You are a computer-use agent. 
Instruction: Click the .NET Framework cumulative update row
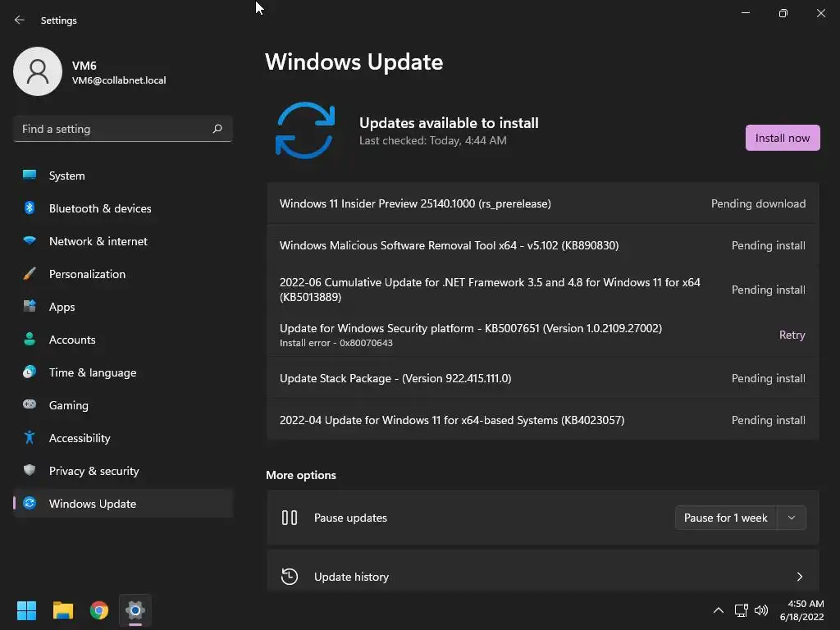click(543, 290)
